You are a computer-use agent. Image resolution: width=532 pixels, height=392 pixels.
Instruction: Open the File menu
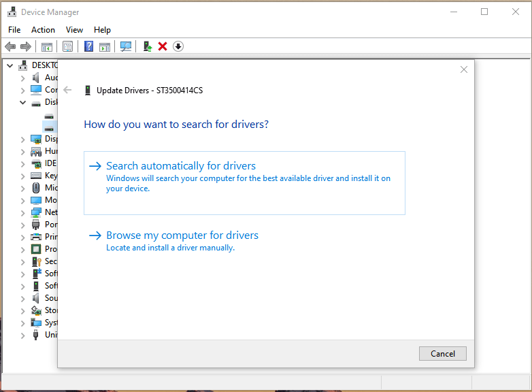point(14,30)
